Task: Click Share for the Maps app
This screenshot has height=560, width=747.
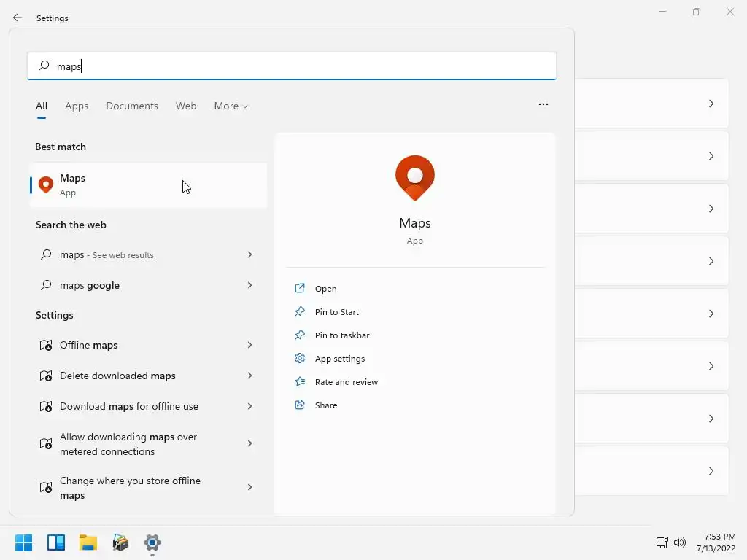Action: click(326, 405)
